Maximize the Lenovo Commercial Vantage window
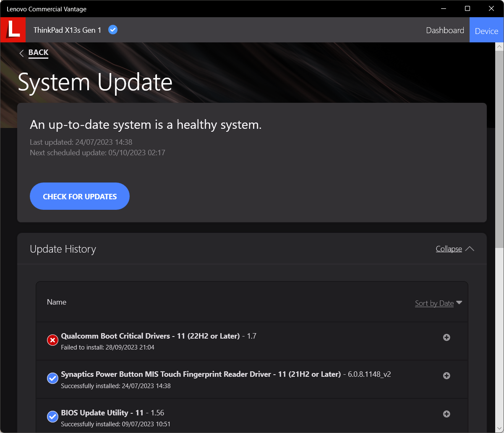This screenshot has height=433, width=504. pyautogui.click(x=467, y=8)
